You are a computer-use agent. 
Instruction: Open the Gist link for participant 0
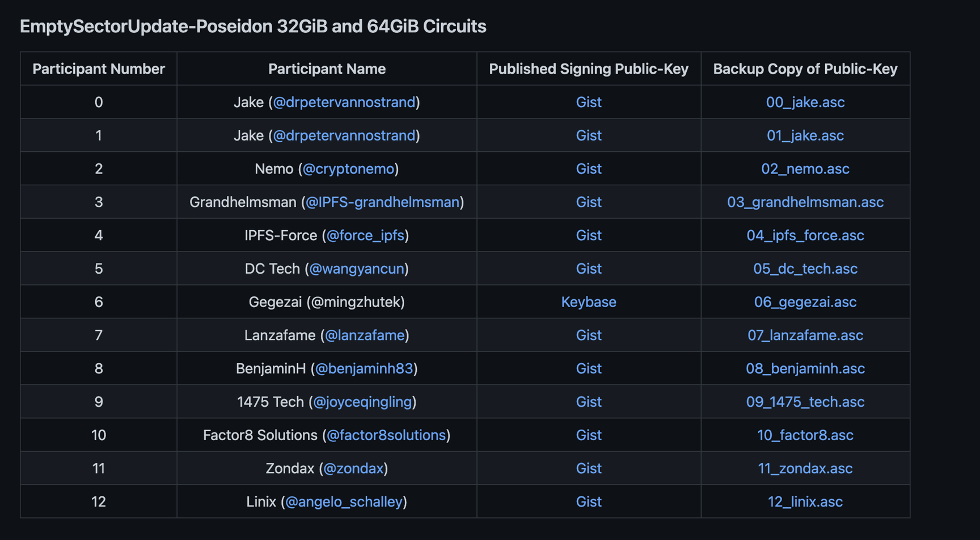tap(588, 103)
